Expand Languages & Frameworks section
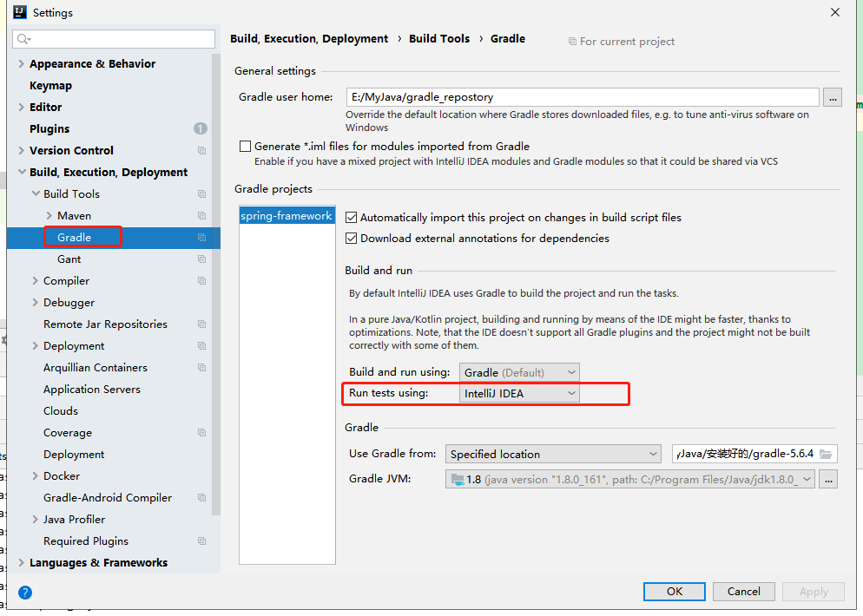The image size is (863, 616). [22, 563]
